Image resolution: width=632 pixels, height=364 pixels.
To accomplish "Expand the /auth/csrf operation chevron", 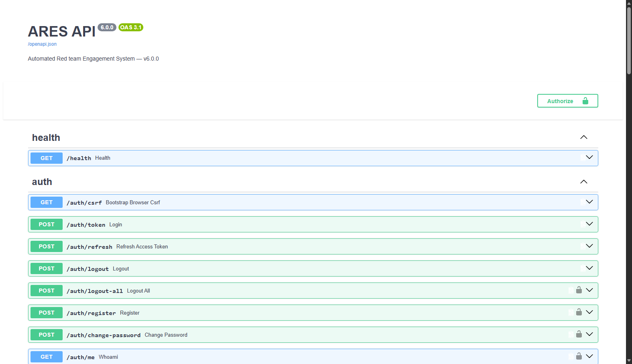I will pyautogui.click(x=589, y=202).
